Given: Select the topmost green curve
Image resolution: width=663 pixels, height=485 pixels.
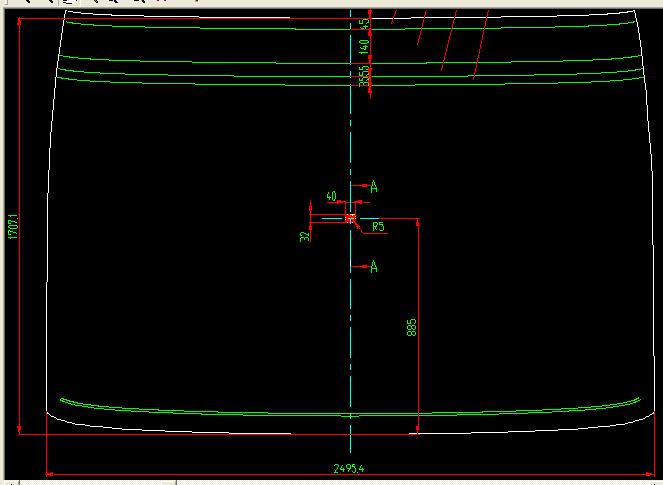Looking at the screenshot, I should [200, 24].
